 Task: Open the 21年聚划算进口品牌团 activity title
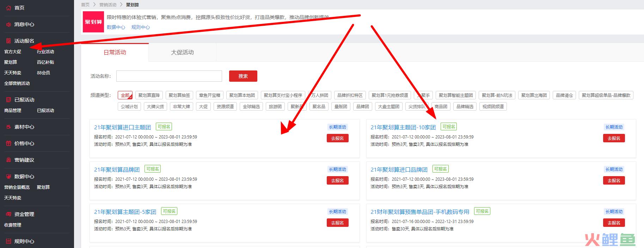pyautogui.click(x=399, y=169)
